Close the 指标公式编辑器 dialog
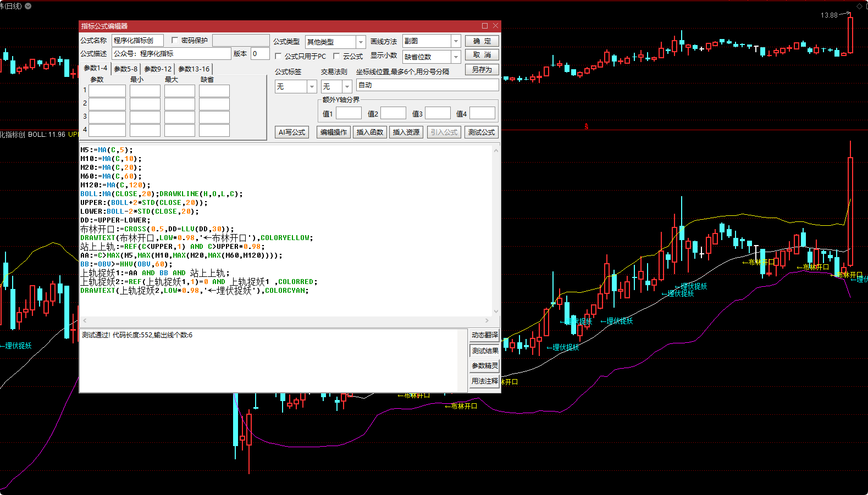The image size is (868, 495). [495, 26]
